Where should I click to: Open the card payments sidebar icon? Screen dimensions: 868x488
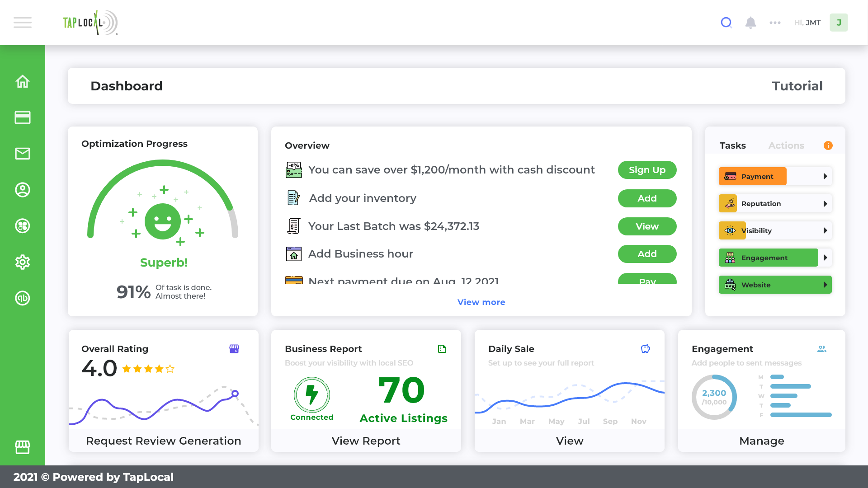(x=23, y=117)
